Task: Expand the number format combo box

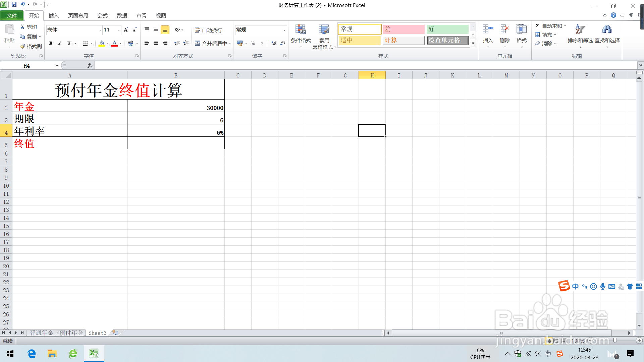Action: tap(284, 30)
